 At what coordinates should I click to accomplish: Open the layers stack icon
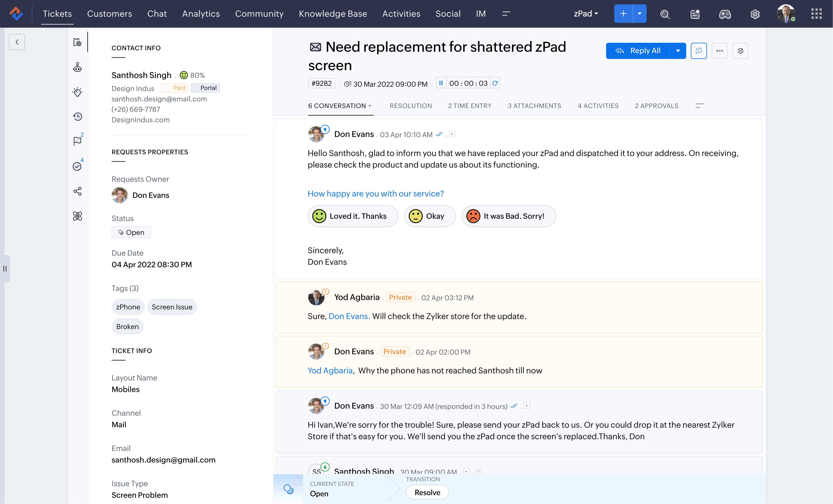point(740,51)
